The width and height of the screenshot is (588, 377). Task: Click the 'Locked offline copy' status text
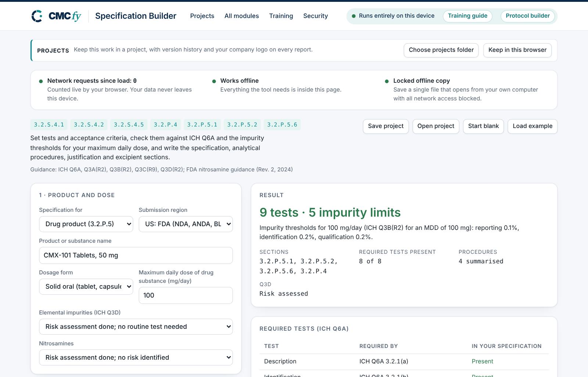coord(422,81)
